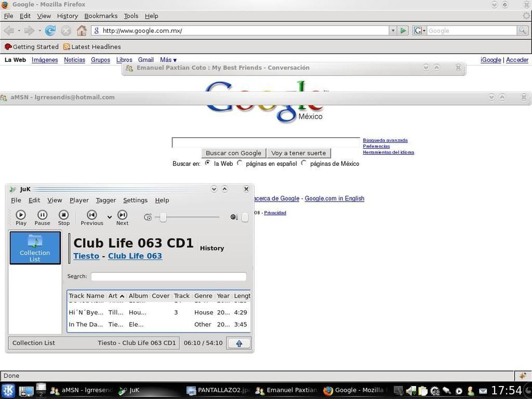Sort by the Art column header in JuK
This screenshot has height=399, width=532.
(116, 296)
